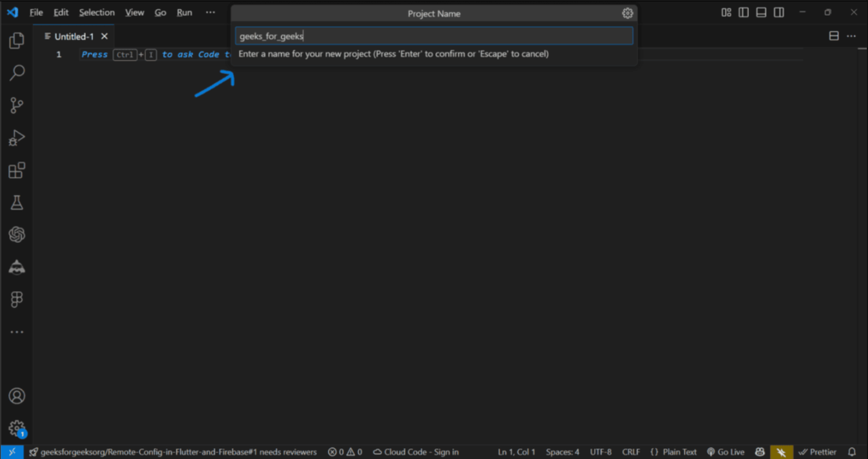Open the Source Control view
This screenshot has height=459, width=868.
16,105
